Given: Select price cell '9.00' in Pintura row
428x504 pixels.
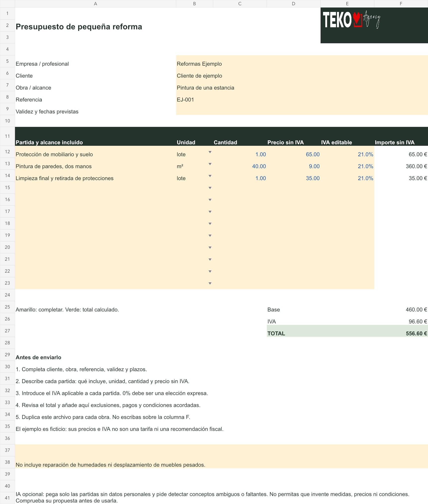Looking at the screenshot, I should (293, 164).
